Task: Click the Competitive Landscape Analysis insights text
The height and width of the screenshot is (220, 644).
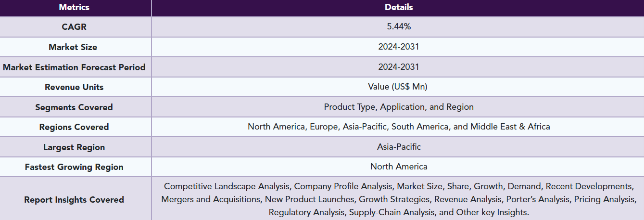Action: (x=399, y=199)
